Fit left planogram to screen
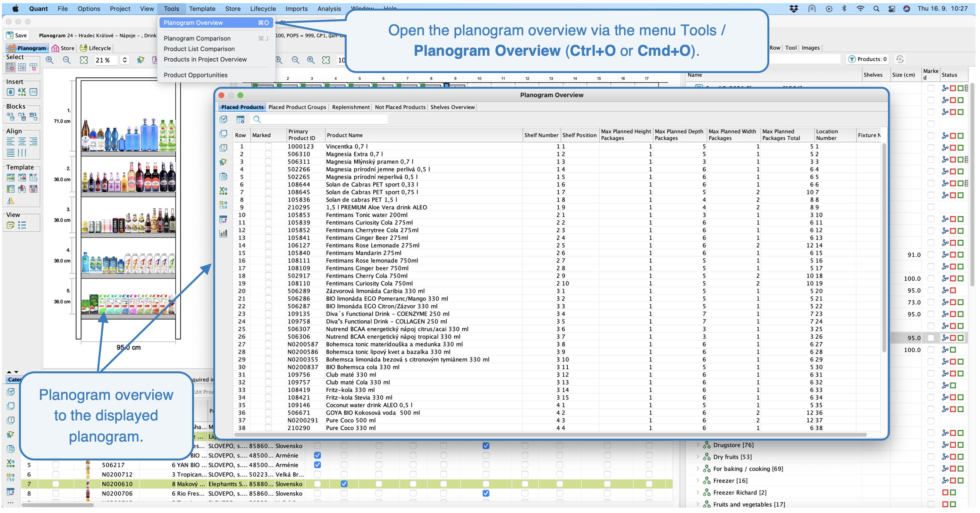980x513 pixels. 84,60
